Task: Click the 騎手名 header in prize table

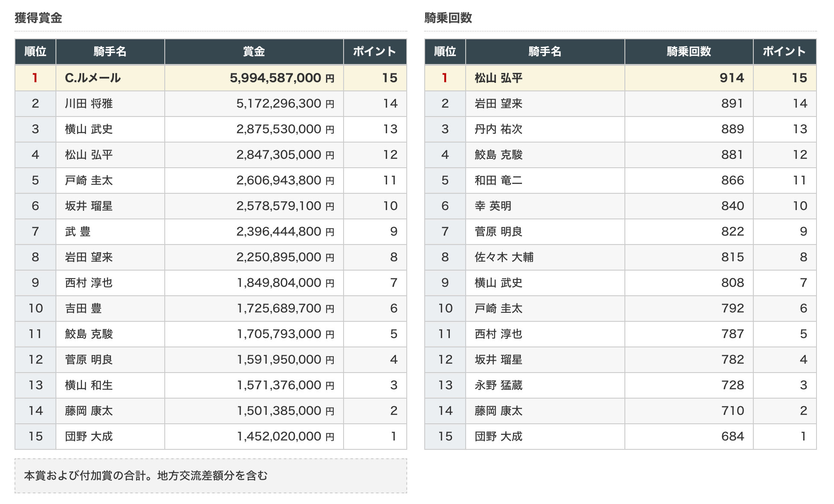Action: tap(110, 52)
